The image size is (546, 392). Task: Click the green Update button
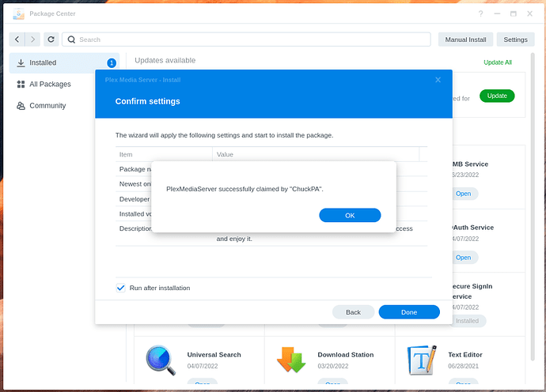click(x=497, y=96)
